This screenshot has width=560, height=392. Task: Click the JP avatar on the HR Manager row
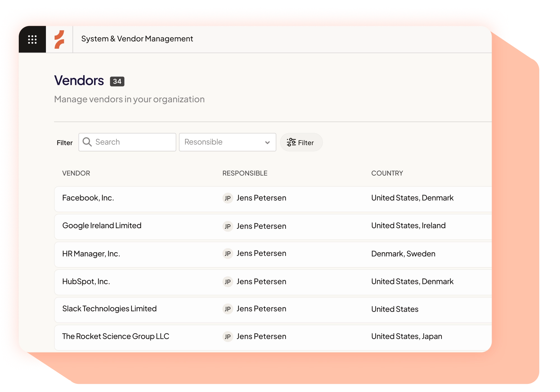click(228, 253)
